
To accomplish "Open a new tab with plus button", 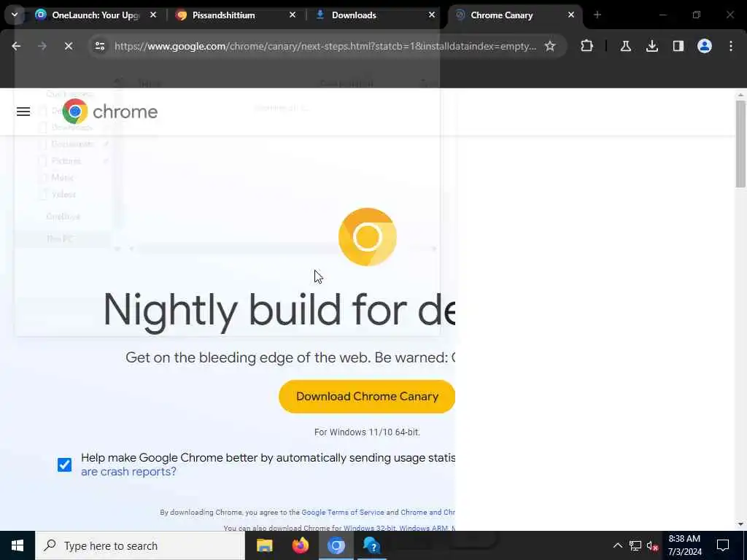I will point(597,15).
